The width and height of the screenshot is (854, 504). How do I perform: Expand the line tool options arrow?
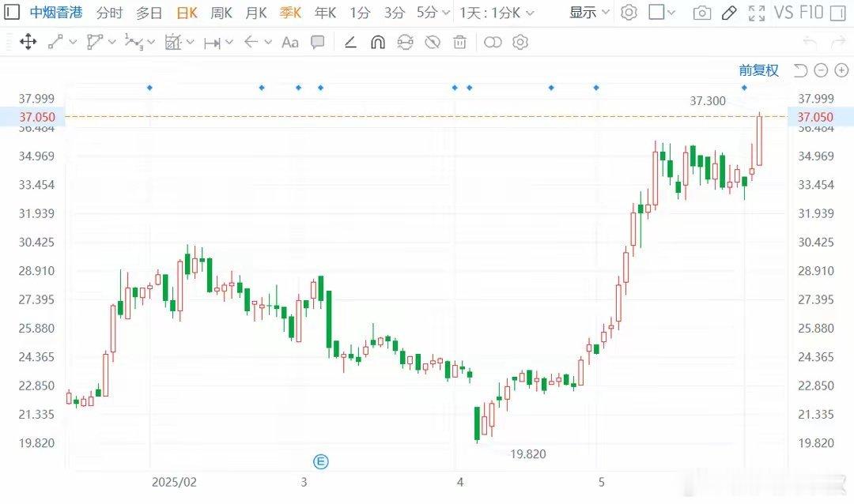[73, 42]
